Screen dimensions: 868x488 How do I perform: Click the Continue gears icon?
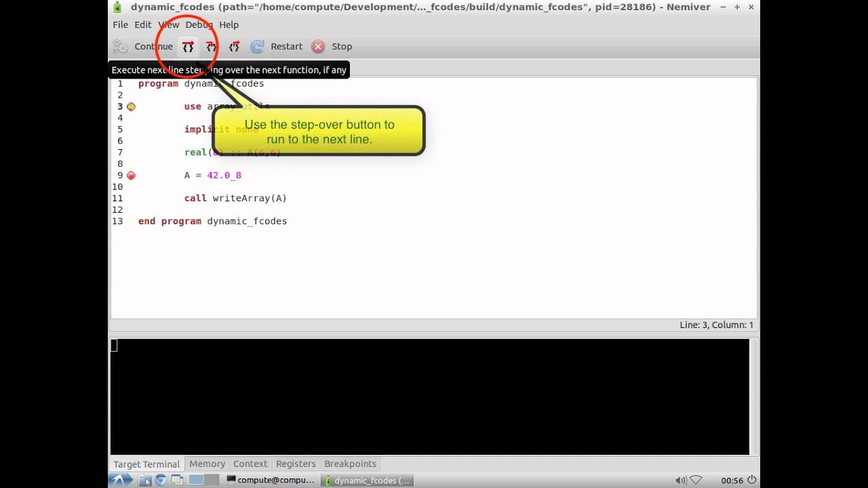click(x=121, y=47)
